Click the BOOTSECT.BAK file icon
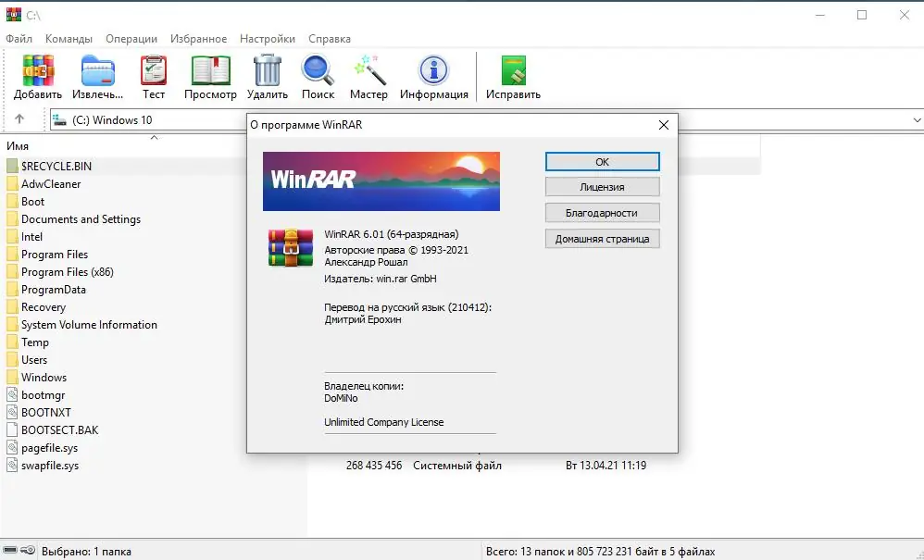This screenshot has width=924, height=560. point(12,429)
